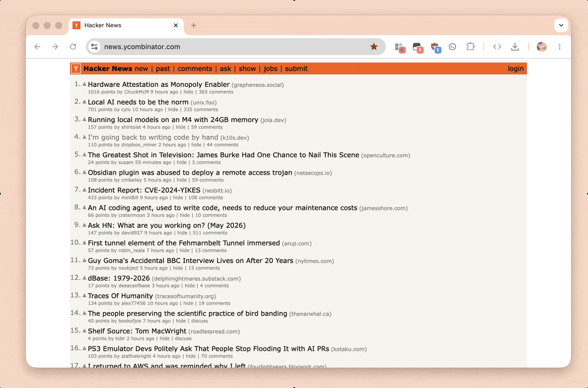
Task: Open the profile avatar in toolbar
Action: tap(541, 47)
